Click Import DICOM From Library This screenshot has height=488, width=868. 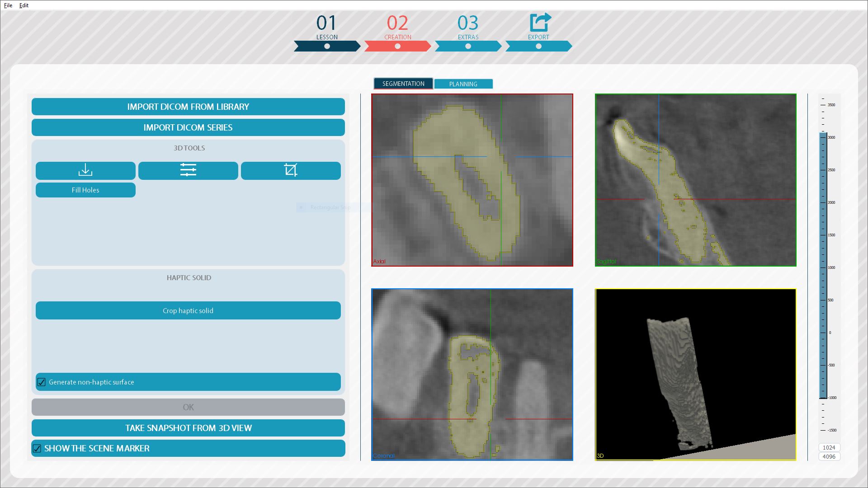coord(188,107)
